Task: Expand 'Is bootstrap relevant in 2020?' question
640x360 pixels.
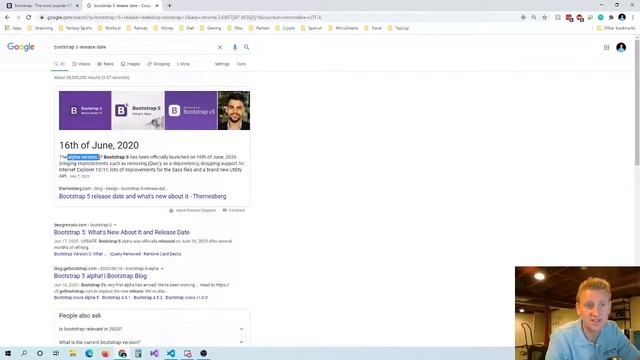Action: [x=152, y=329]
